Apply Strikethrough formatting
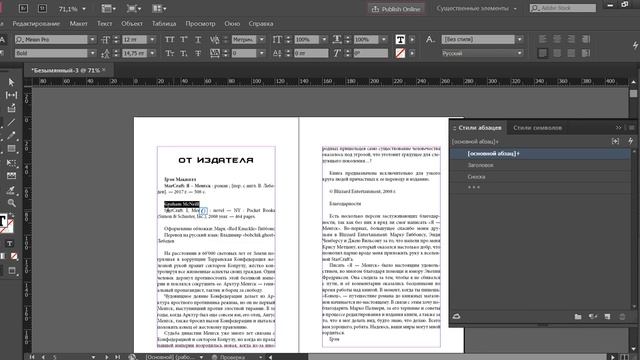The width and height of the screenshot is (640, 360). [198, 53]
